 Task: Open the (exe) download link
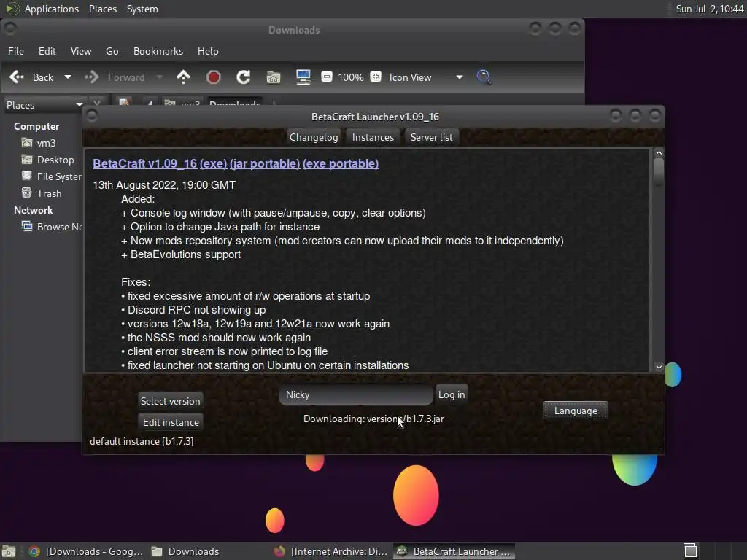[214, 163]
